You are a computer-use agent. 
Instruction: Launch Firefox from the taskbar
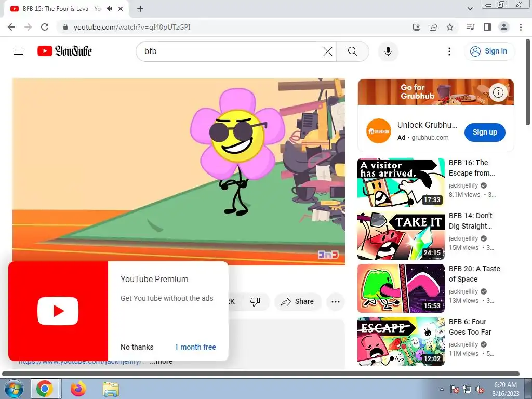click(x=78, y=389)
